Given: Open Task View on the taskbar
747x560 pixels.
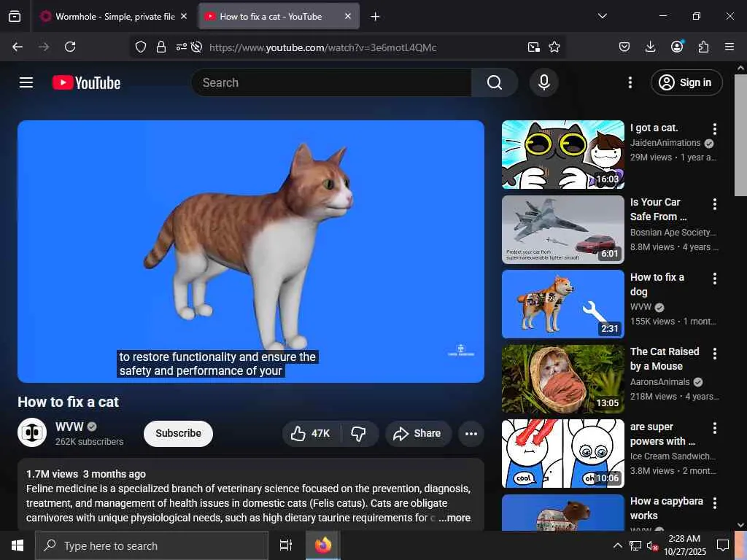Looking at the screenshot, I should (x=286, y=545).
